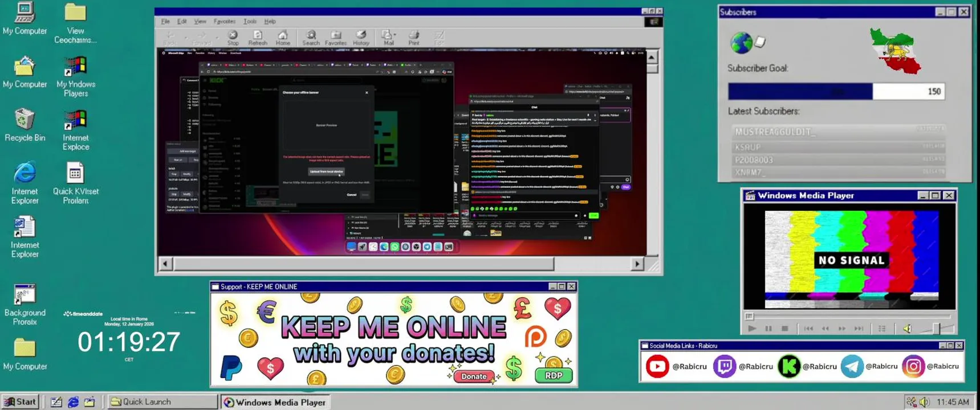Screen dimensions: 980x410
Task: Click the Stop button in the browser toolbar
Action: click(233, 38)
